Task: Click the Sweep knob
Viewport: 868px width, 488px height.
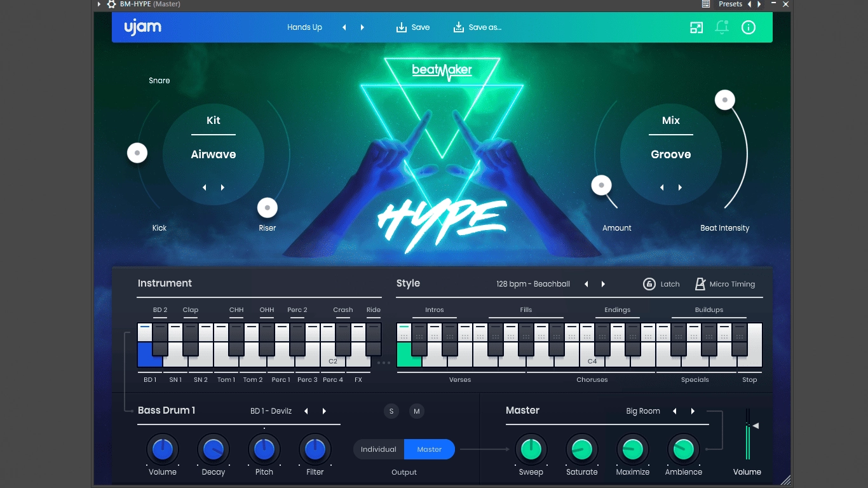Action: (x=531, y=449)
